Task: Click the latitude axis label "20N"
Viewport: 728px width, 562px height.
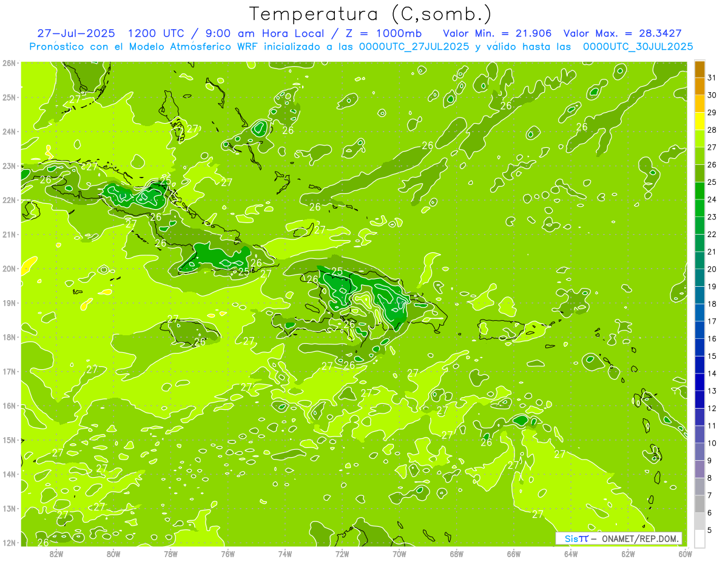Action: coord(9,269)
